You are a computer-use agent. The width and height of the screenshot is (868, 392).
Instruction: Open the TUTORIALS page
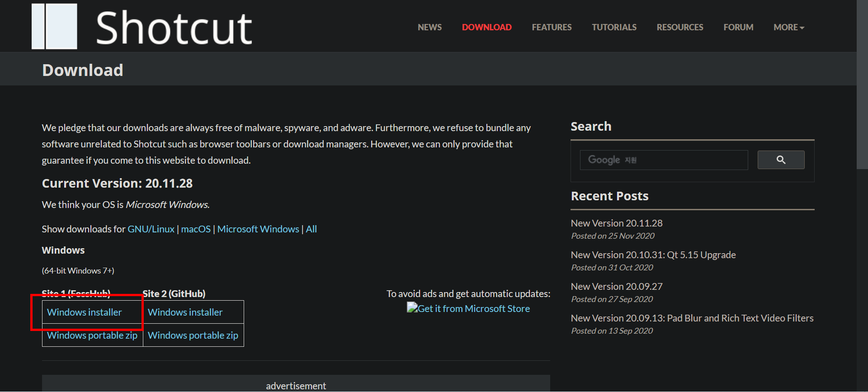(x=614, y=27)
